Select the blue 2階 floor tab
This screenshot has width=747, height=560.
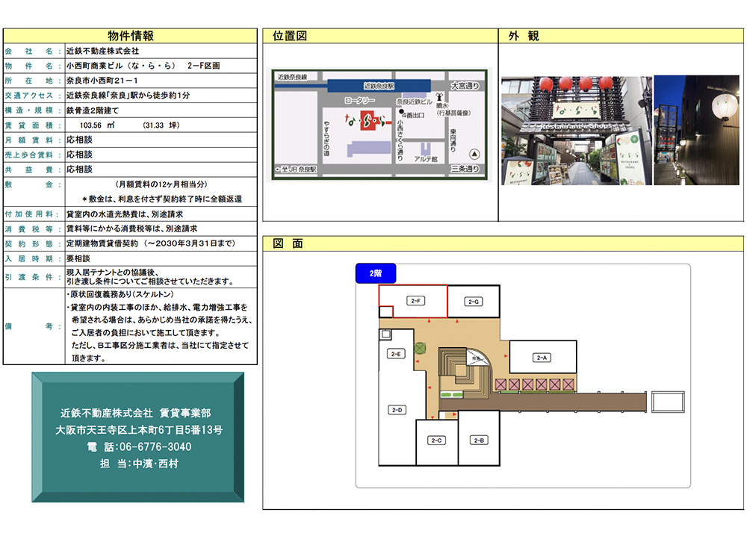point(375,274)
